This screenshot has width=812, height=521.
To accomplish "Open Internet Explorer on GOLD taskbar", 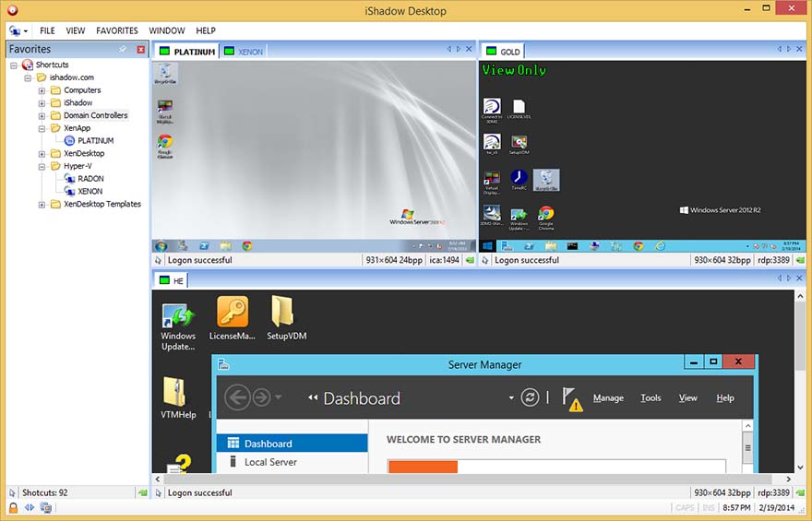I will click(660, 246).
